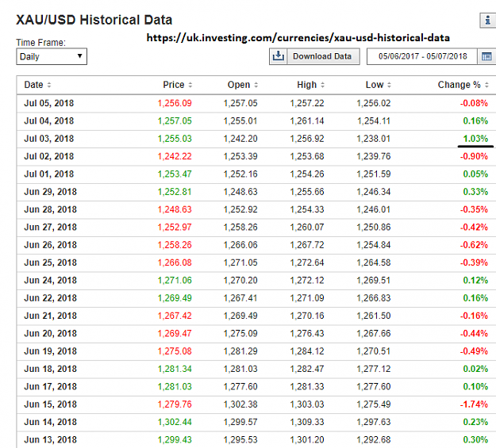Select the Jun 19, 2018 date cell
The width and height of the screenshot is (496, 448).
point(50,351)
